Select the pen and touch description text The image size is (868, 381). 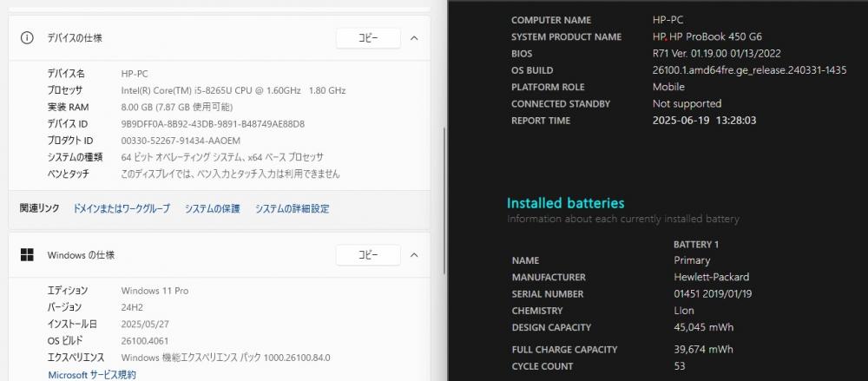[x=230, y=174]
